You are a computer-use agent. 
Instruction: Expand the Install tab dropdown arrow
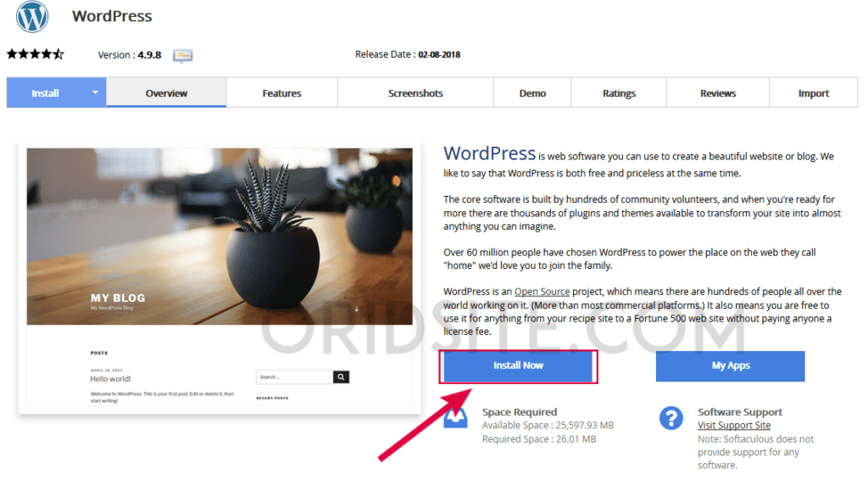coord(95,92)
